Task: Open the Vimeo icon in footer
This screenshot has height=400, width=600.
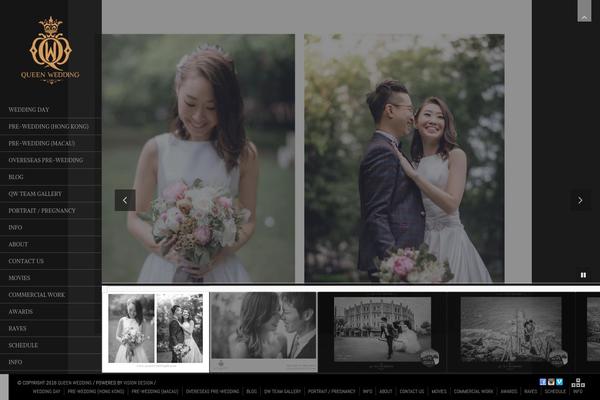Action: coord(559,382)
